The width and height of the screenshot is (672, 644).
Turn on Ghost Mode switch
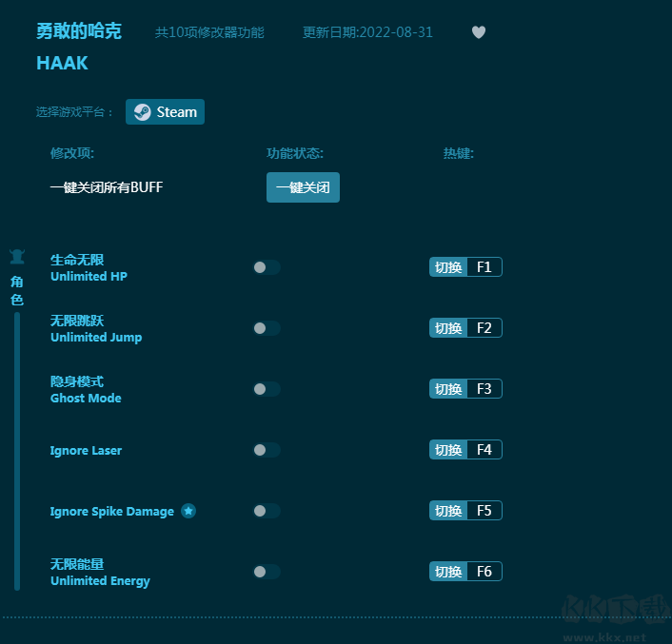pyautogui.click(x=267, y=389)
